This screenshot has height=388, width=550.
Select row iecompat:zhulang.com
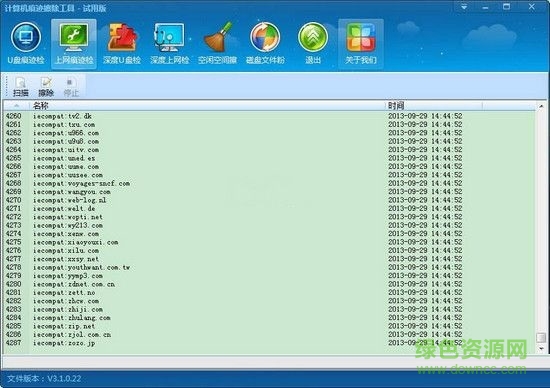(x=269, y=318)
